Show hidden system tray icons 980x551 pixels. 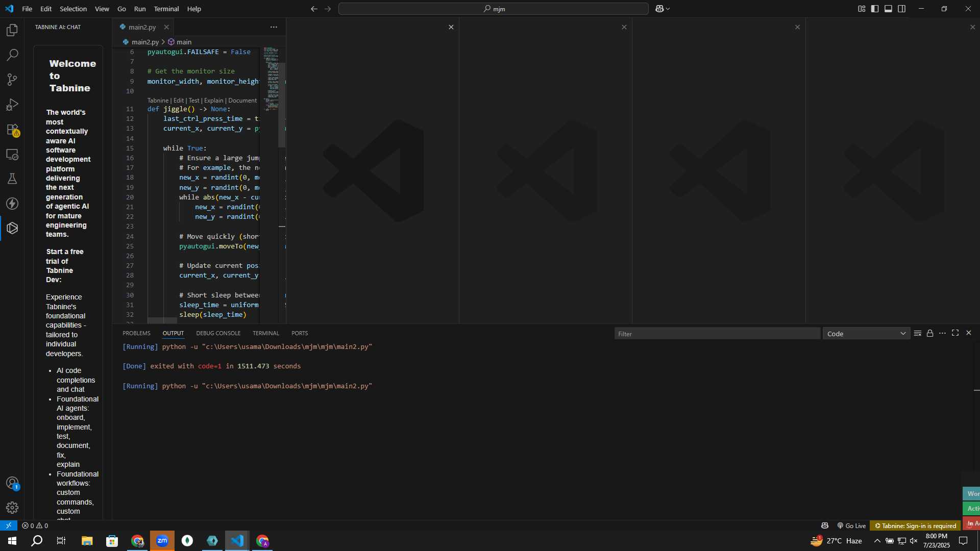tap(877, 541)
